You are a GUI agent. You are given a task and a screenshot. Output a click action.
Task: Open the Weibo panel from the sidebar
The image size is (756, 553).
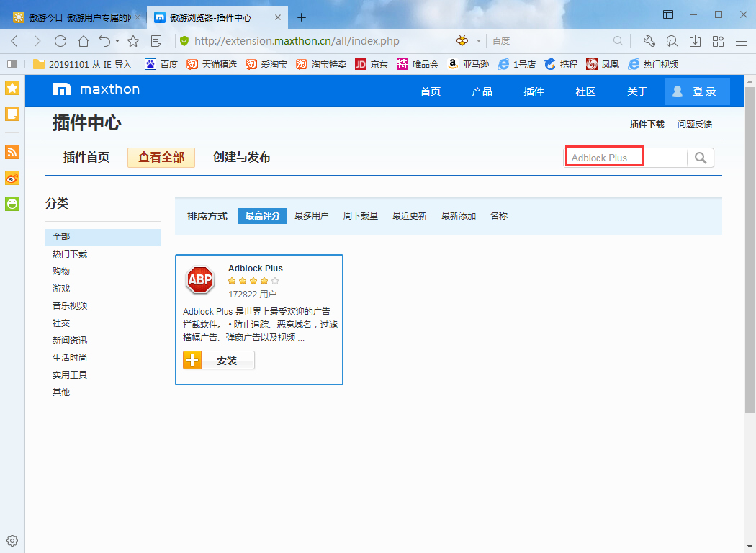point(12,178)
